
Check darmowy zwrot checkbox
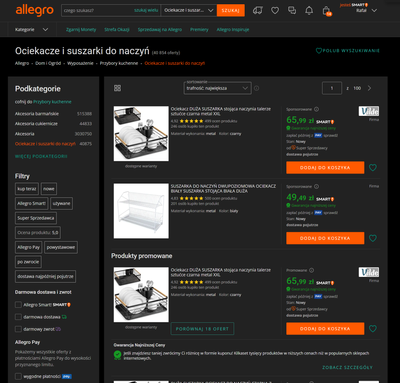pyautogui.click(x=18, y=329)
